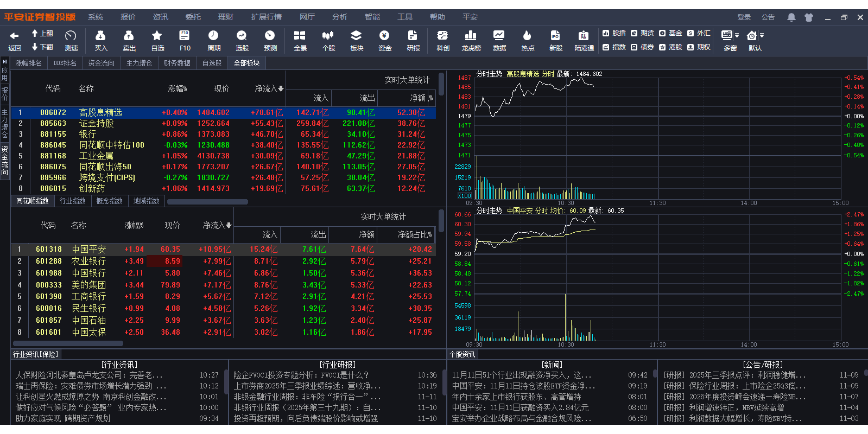868x434 pixels.
Task: Open 自选 star favorites icon
Action: point(157,36)
